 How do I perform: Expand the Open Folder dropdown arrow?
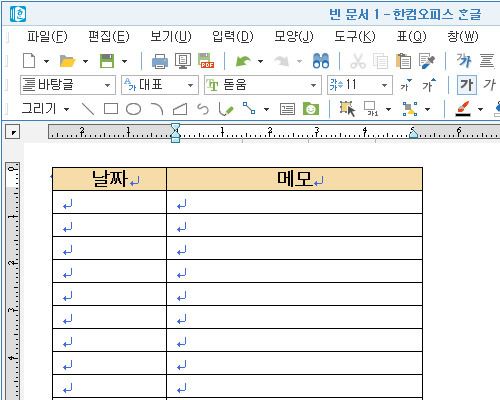coord(85,61)
